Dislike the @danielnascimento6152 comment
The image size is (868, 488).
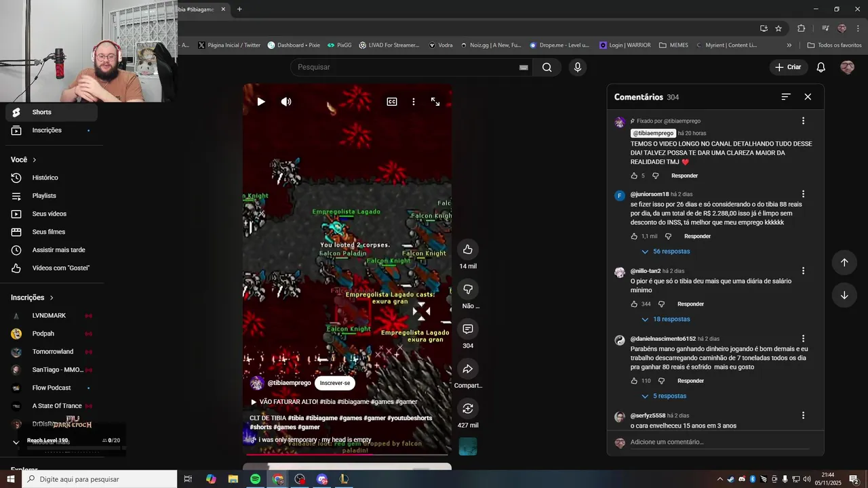661,381
